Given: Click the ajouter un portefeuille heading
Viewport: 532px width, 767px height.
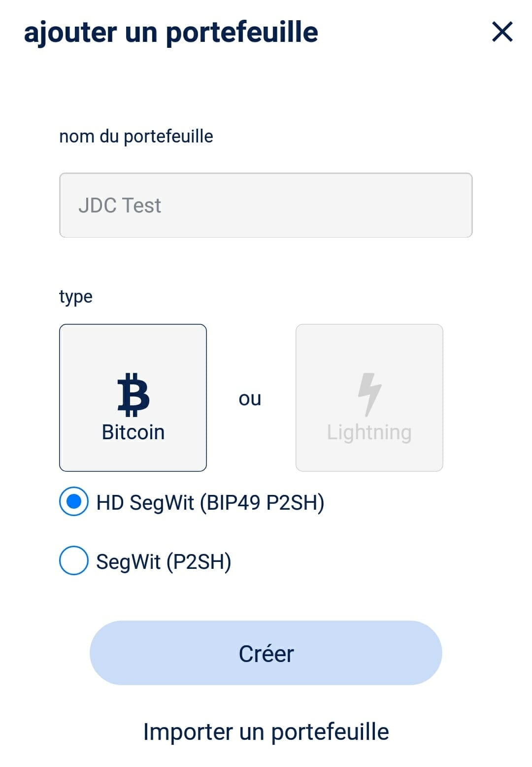Looking at the screenshot, I should coord(171,33).
